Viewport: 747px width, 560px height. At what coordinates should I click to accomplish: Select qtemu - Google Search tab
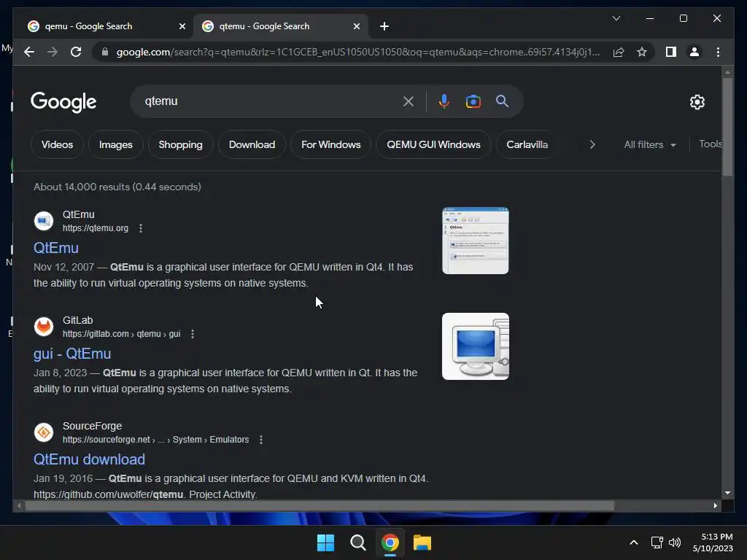[x=280, y=26]
